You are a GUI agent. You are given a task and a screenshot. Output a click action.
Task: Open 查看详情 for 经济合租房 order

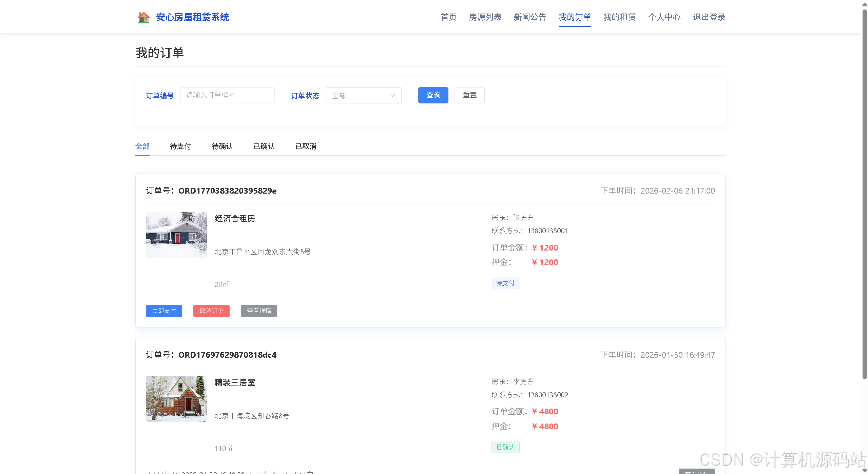click(259, 311)
